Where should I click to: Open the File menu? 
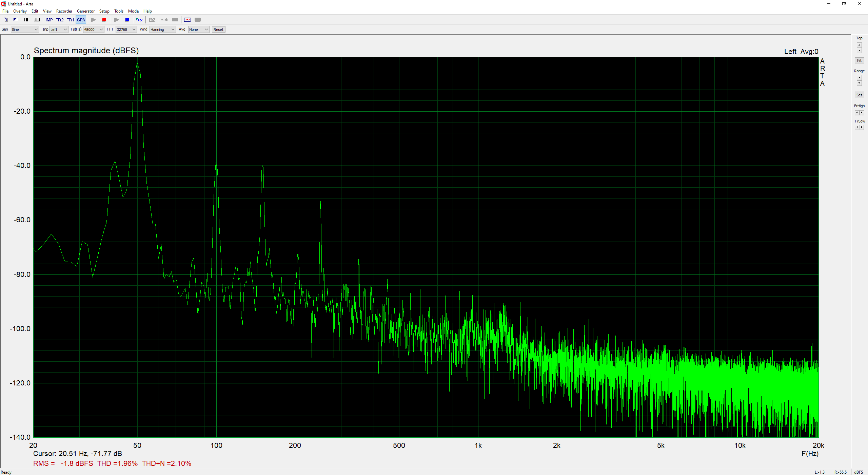[5, 11]
